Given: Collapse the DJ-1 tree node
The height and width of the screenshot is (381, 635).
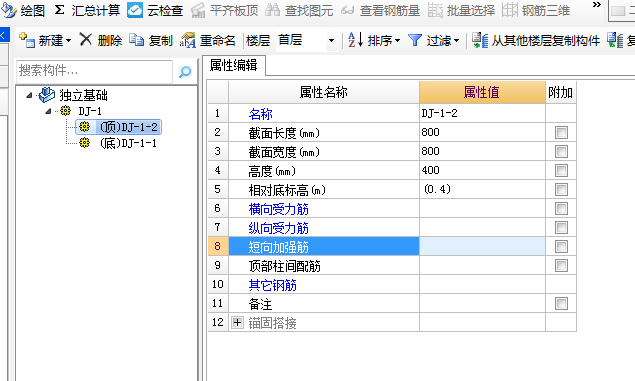Looking at the screenshot, I should click(48, 111).
